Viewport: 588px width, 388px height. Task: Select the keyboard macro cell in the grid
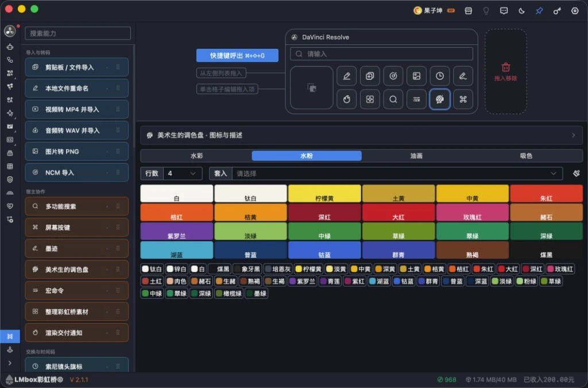[x=416, y=99]
